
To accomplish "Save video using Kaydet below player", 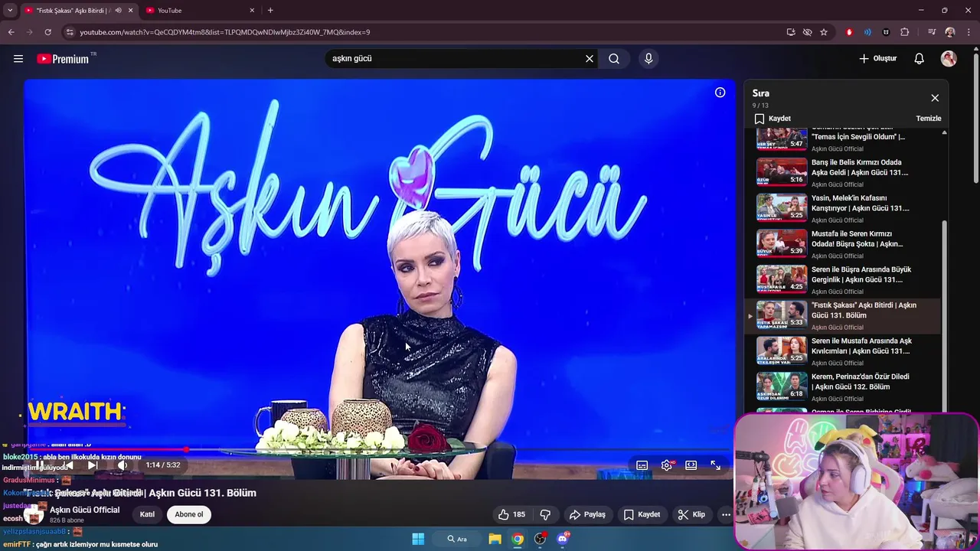I will pyautogui.click(x=642, y=514).
